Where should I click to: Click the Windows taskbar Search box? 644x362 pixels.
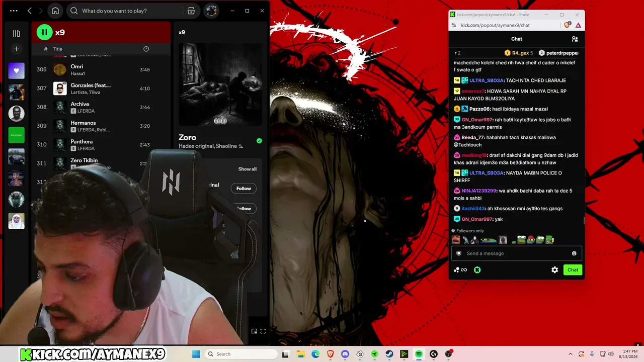pyautogui.click(x=242, y=354)
